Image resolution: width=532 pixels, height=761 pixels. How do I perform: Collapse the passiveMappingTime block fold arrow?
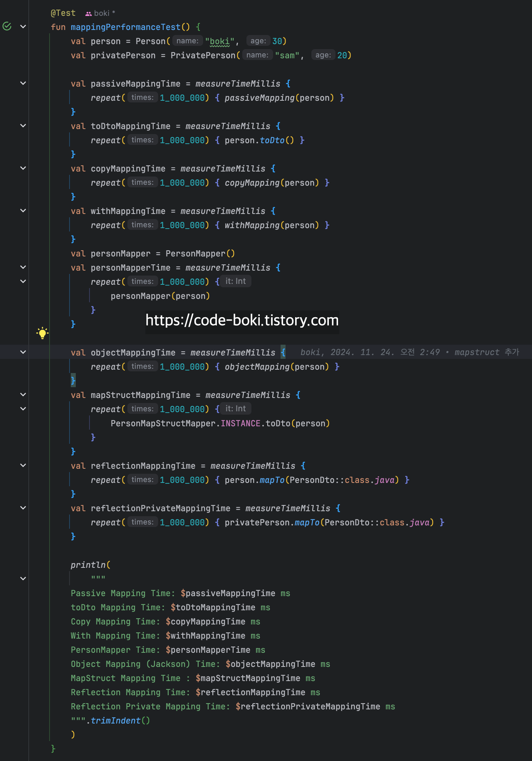[23, 83]
